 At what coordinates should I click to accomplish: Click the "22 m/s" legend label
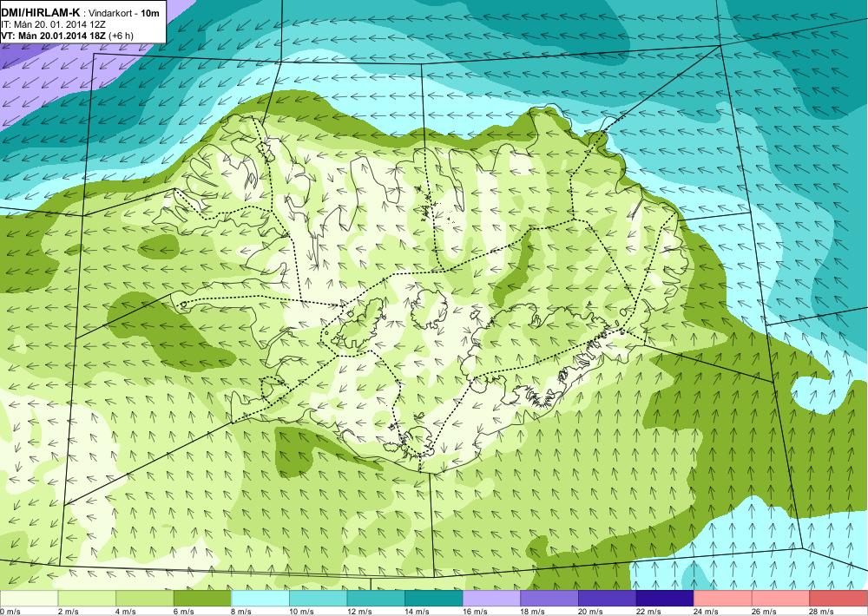click(x=648, y=612)
